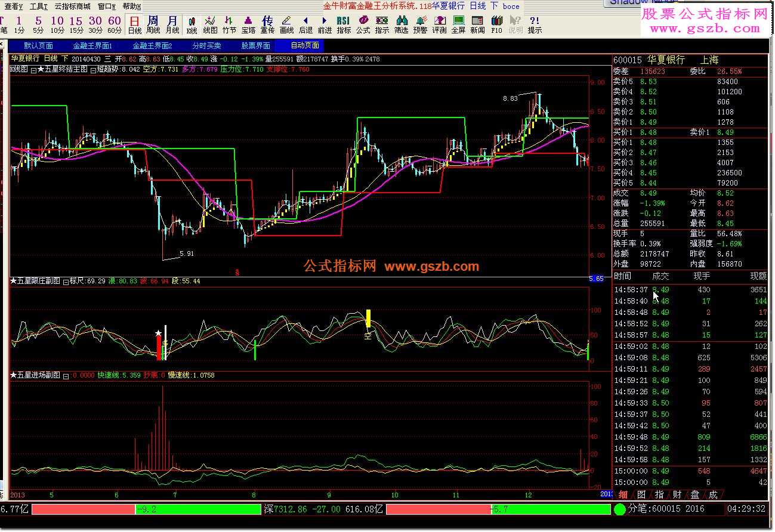The height and width of the screenshot is (532, 775).
Task: Select the 指 tab in bottom-right panel
Action: click(659, 494)
